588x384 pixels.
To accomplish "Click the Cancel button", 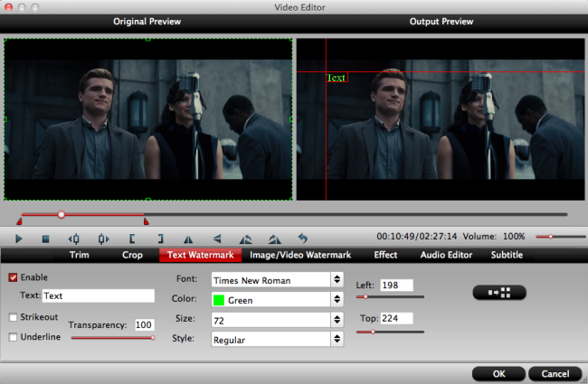I will (x=555, y=374).
